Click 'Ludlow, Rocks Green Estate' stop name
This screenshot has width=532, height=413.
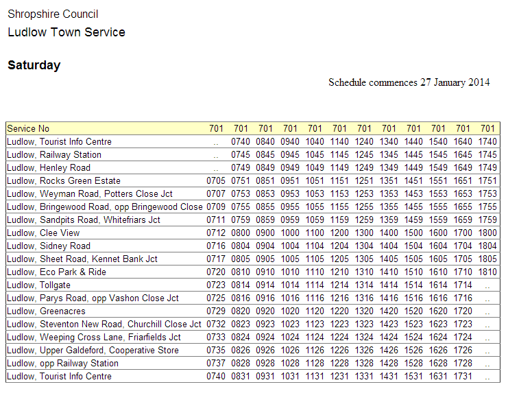(64, 180)
